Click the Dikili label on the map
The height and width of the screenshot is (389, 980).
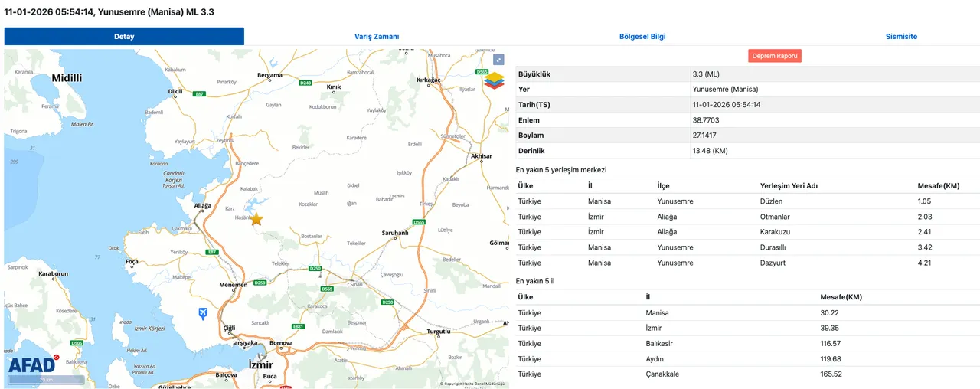click(175, 90)
